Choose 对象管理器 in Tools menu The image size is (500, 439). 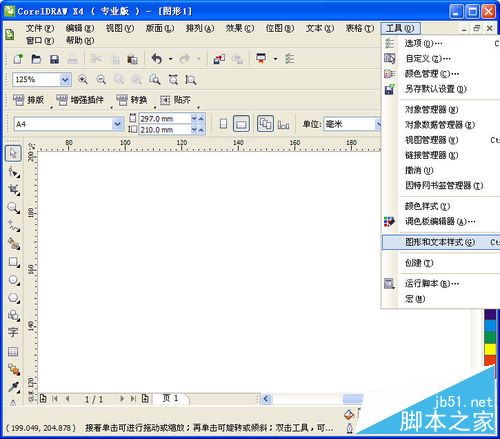[441, 109]
